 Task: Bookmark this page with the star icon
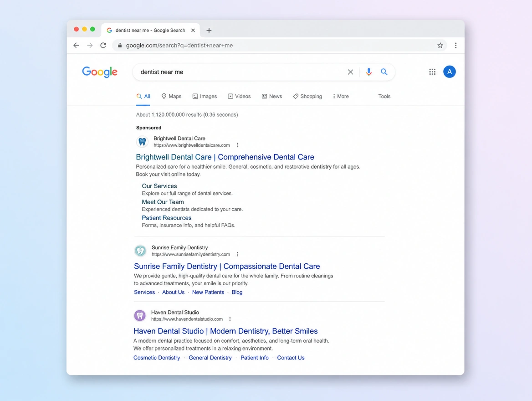[440, 45]
